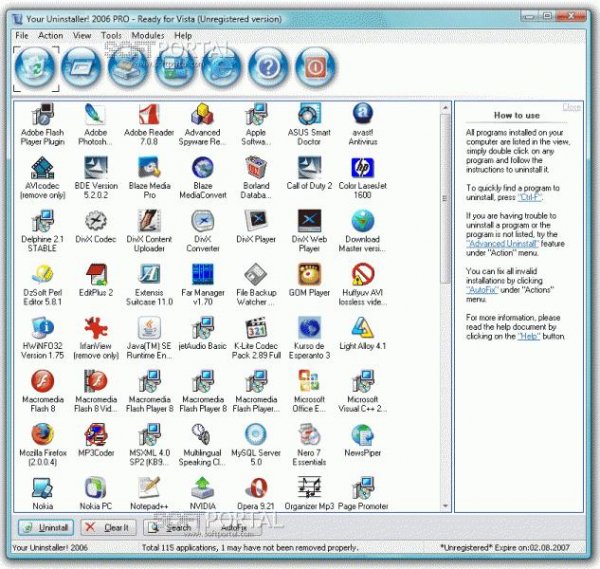Click the 'Total 115 applications' status text
Viewport: 600px width, 569px height.
click(x=250, y=548)
